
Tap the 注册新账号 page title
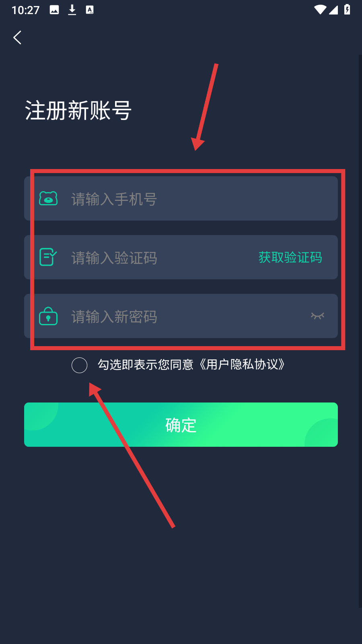pyautogui.click(x=78, y=110)
